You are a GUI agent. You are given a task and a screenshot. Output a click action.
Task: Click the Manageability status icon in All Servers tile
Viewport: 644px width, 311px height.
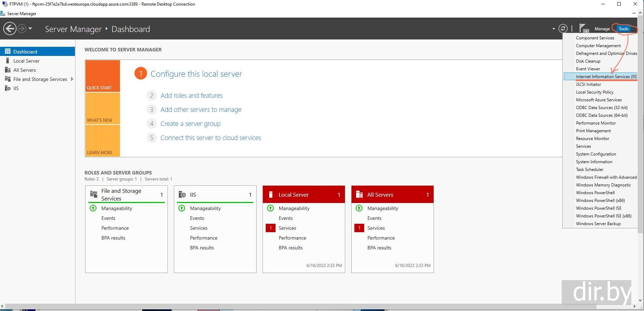pyautogui.click(x=359, y=208)
